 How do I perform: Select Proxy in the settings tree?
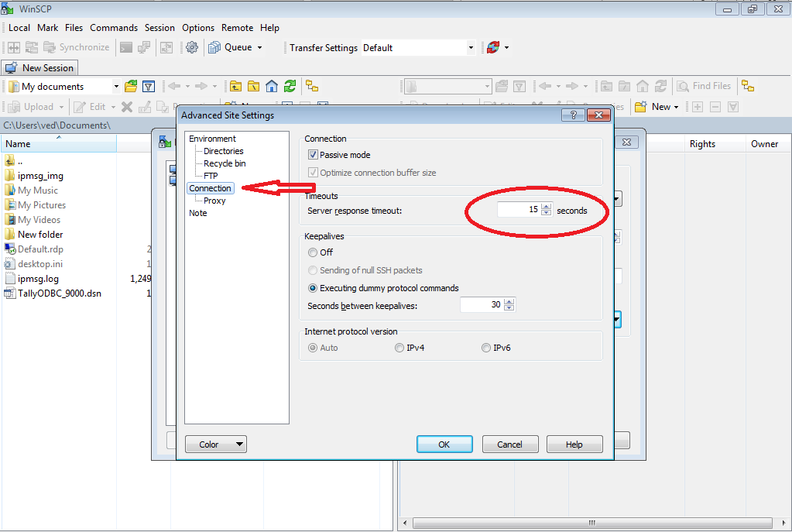point(214,201)
